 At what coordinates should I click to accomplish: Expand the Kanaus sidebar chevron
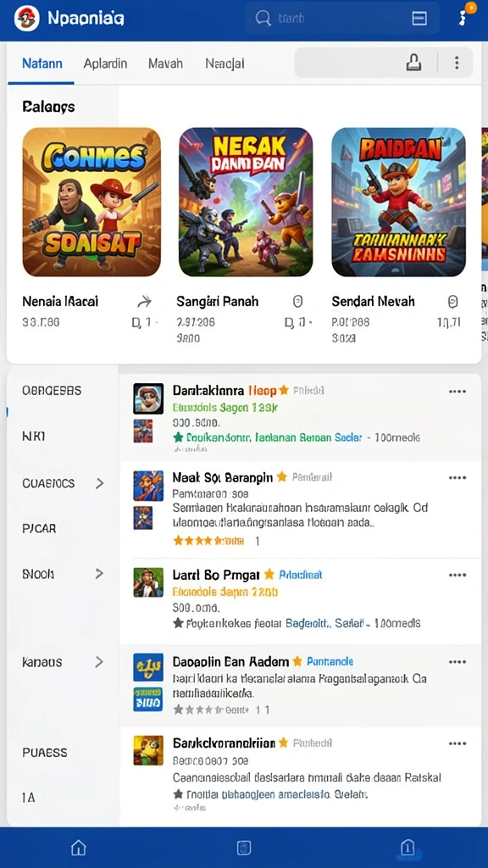100,661
